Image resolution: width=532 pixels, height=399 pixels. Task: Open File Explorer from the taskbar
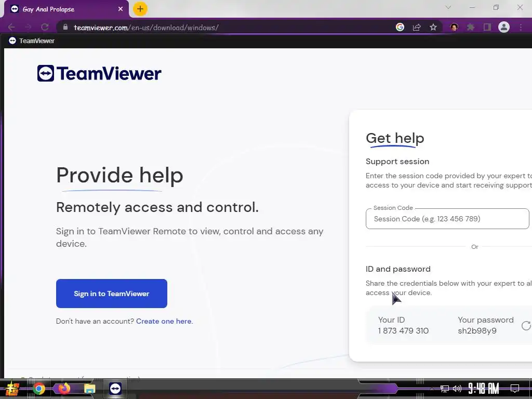pyautogui.click(x=89, y=389)
